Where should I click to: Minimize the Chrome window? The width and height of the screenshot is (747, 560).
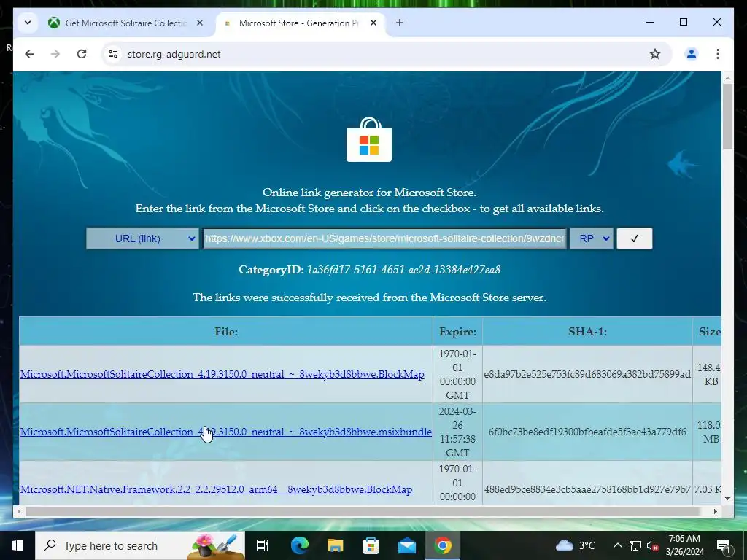pyautogui.click(x=650, y=23)
